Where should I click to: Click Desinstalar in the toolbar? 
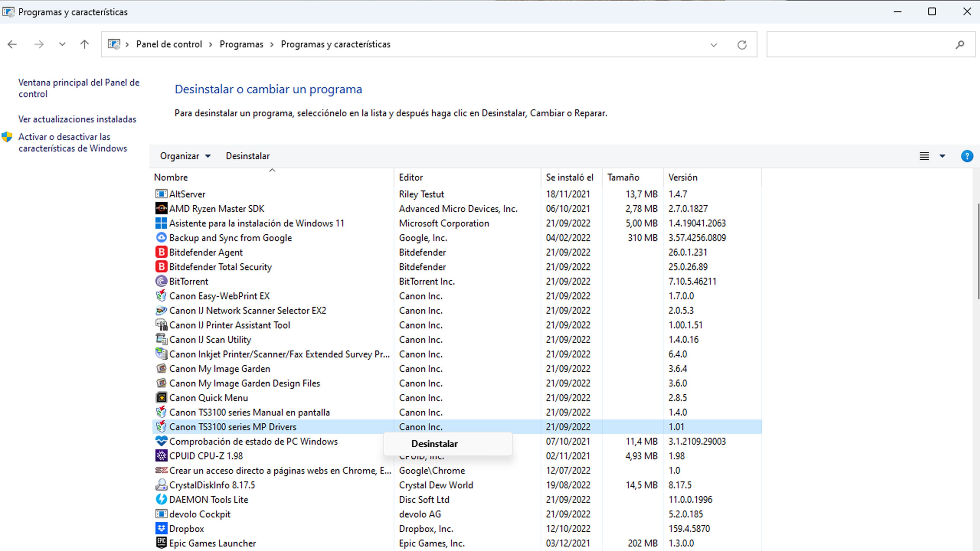248,156
